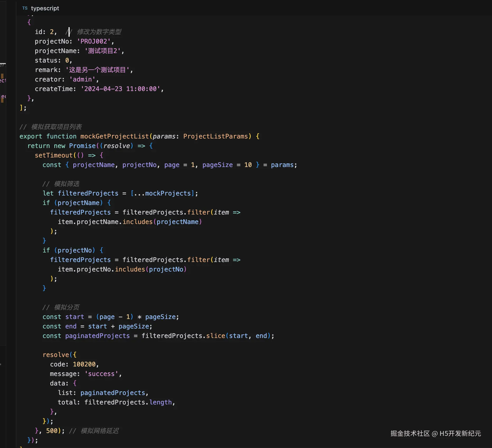This screenshot has height=448, width=492.
Task: Click the "creator" property key
Action: [48, 79]
